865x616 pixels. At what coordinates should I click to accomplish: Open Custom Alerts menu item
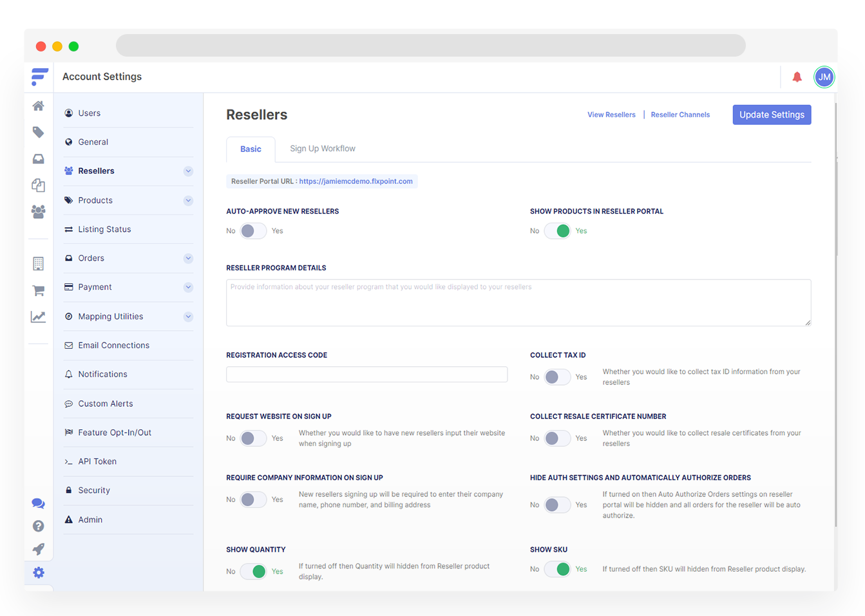[x=129, y=404]
